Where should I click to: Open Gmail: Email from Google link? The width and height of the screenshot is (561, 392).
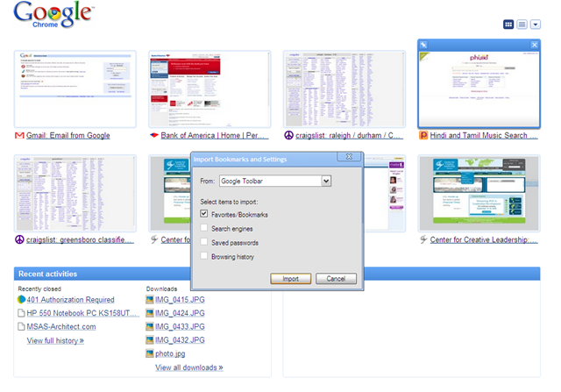pyautogui.click(x=68, y=135)
